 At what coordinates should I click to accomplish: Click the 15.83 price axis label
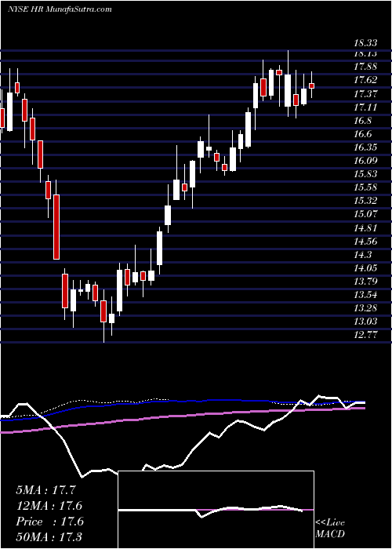(x=365, y=174)
